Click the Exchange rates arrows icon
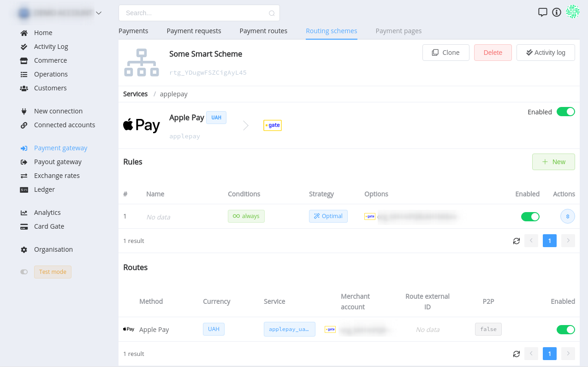This screenshot has height=367, width=588. click(24, 176)
